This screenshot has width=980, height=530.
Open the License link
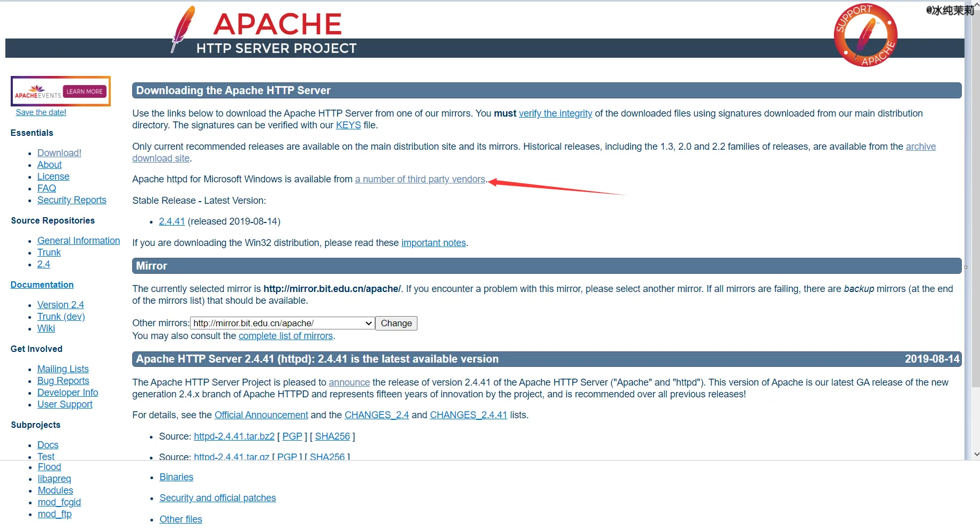[x=54, y=176]
